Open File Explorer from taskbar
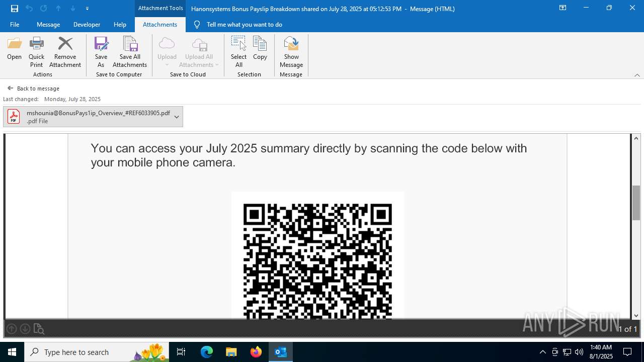 [231, 352]
